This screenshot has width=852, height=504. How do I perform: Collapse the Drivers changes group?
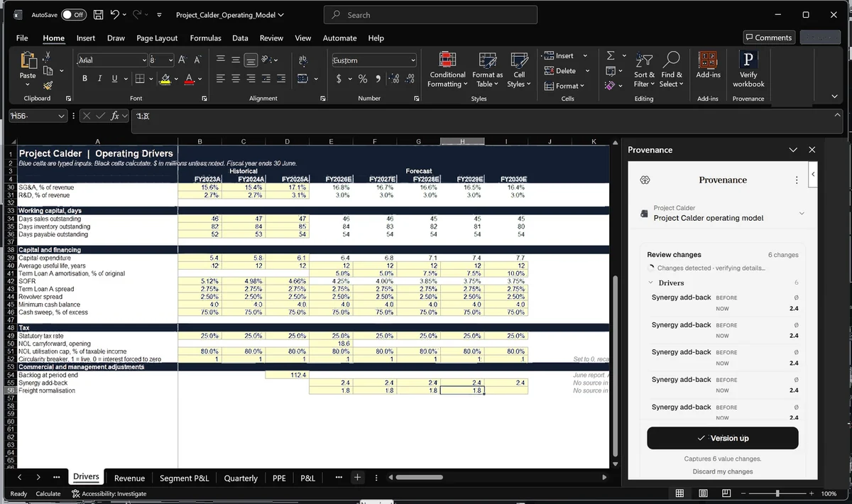[651, 283]
